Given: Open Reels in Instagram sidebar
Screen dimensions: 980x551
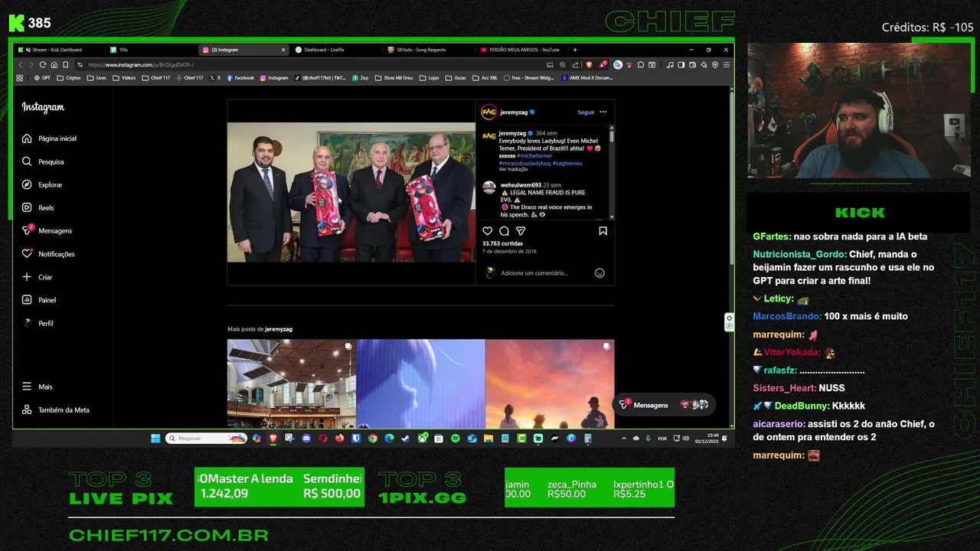Looking at the screenshot, I should (38, 207).
